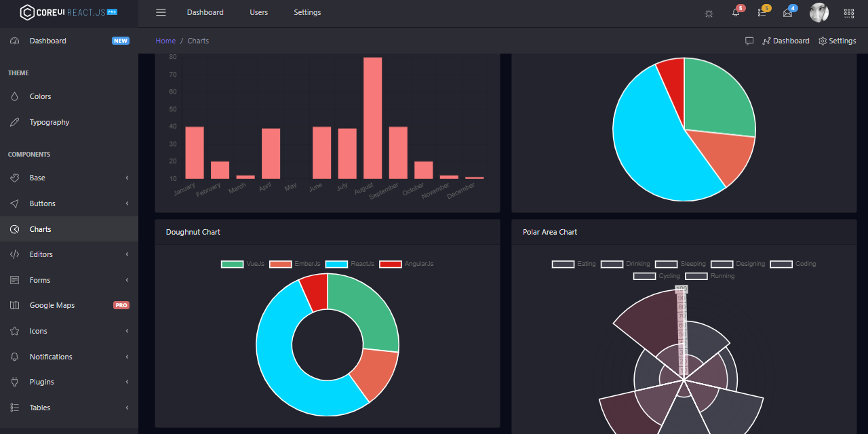Image resolution: width=868 pixels, height=434 pixels.
Task: Click the AngularJs red legend swatch
Action: coord(391,264)
